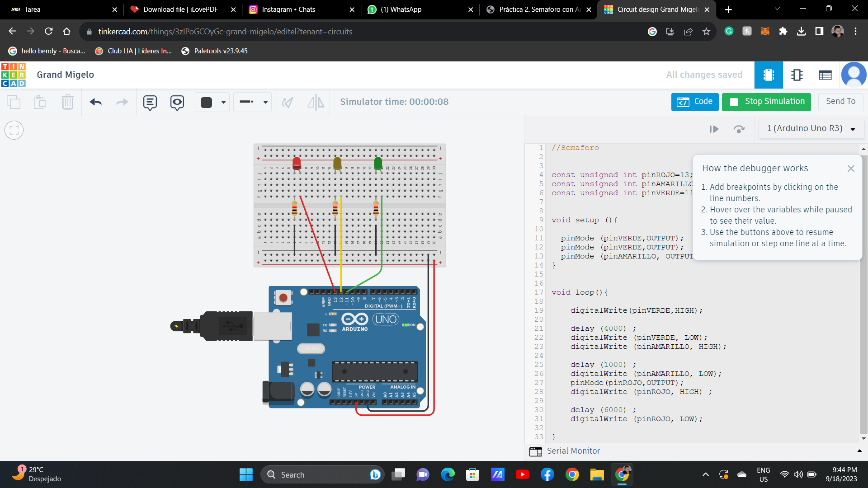Image resolution: width=868 pixels, height=488 pixels.
Task: Toggle the Code panel button
Action: 694,102
